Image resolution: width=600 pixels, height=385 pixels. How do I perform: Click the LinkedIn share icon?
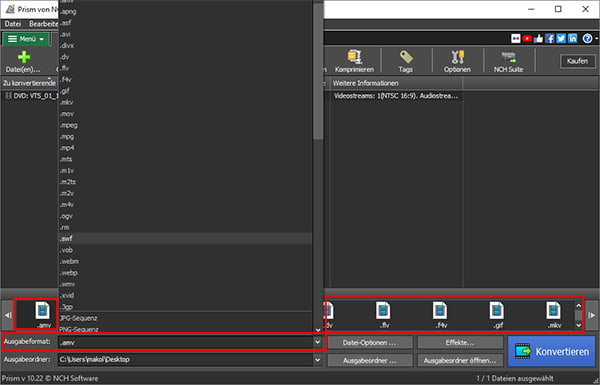[x=572, y=39]
